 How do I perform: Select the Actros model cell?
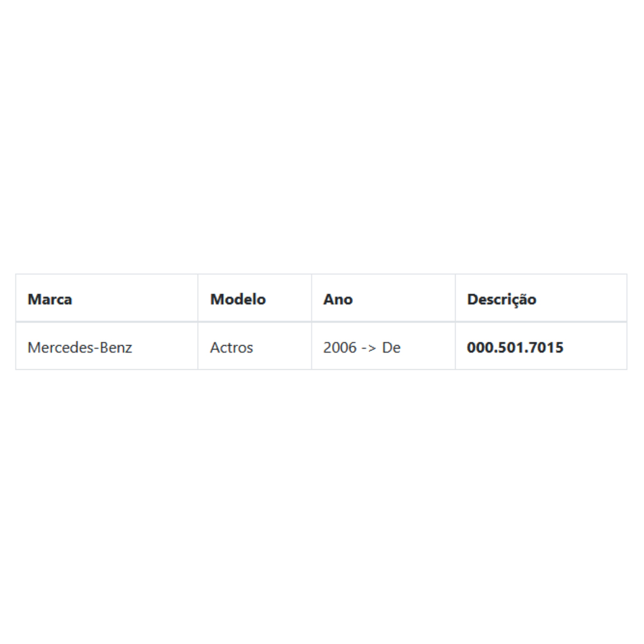point(255,346)
